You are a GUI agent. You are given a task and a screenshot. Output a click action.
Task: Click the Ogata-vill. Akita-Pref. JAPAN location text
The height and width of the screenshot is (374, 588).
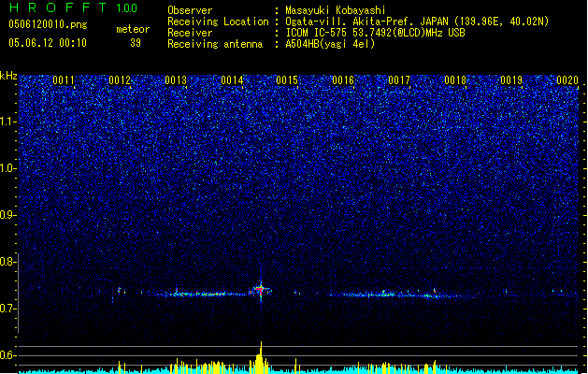click(x=417, y=22)
